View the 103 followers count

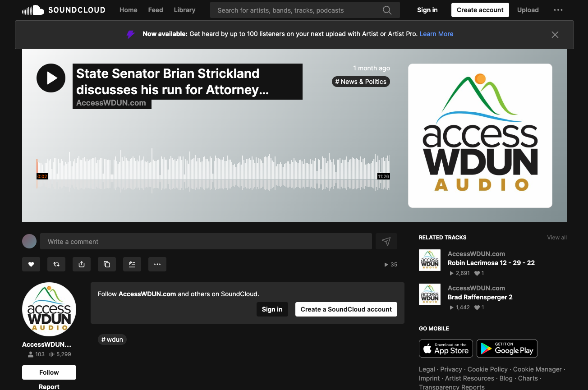36,354
